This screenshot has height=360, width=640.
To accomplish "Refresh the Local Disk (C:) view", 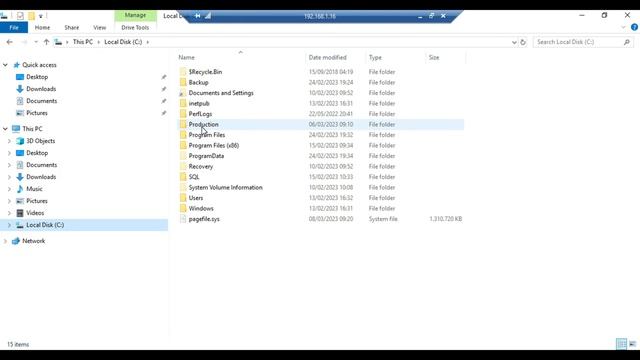I will coord(523,42).
